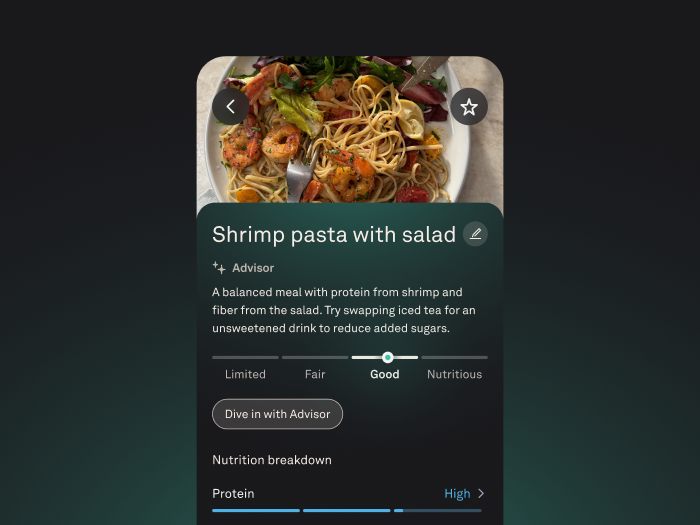Click the Nutritious slider track segment
The width and height of the screenshot is (700, 525).
[x=454, y=358]
